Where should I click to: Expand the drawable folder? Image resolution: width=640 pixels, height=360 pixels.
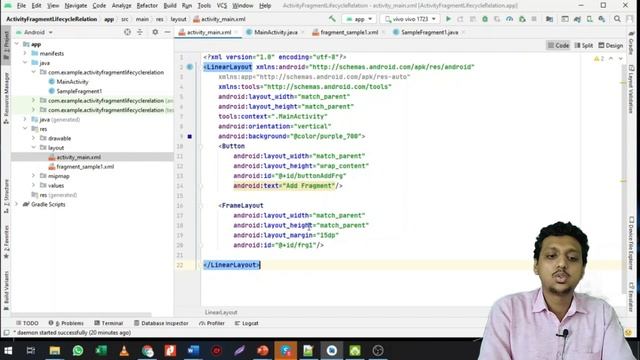33,138
